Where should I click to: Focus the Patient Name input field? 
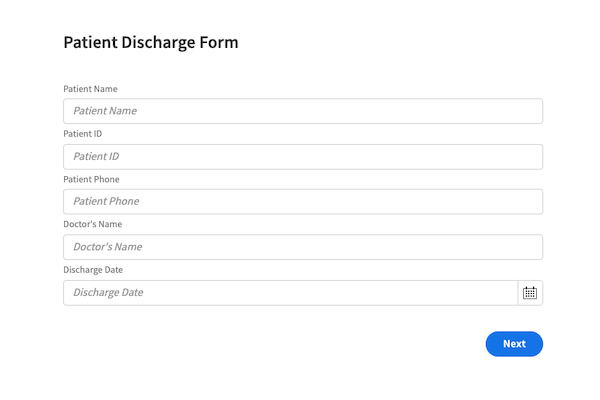click(303, 111)
